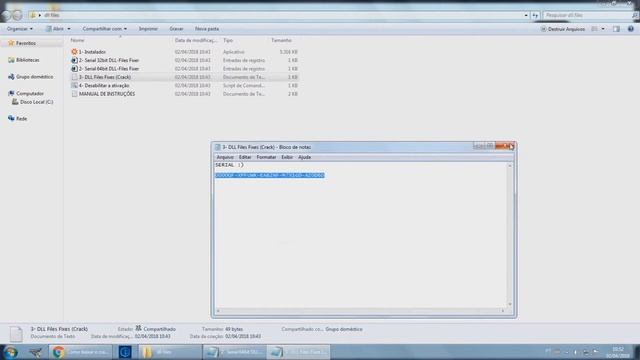Select the 4- Desabilitar a ativação script icon
Viewport: 640px width, 360px height.
(x=74, y=85)
